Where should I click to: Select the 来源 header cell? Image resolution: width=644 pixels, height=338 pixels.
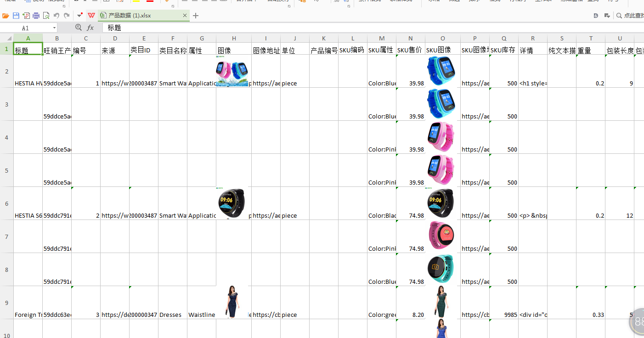[115, 49]
